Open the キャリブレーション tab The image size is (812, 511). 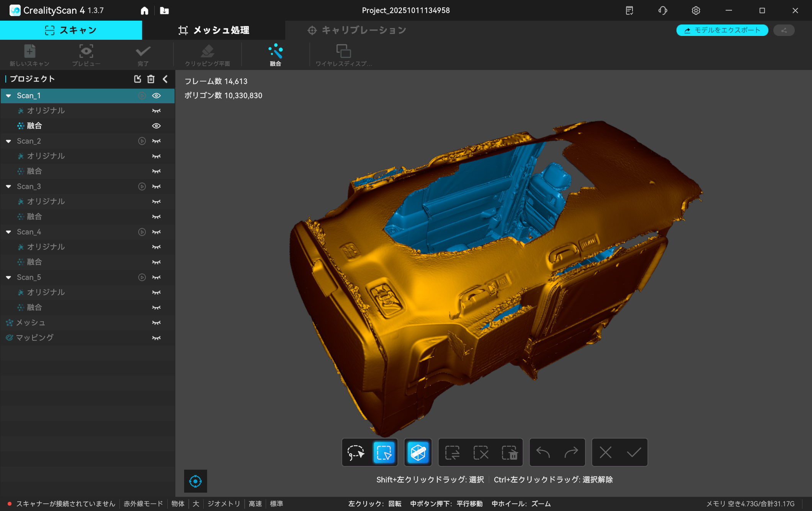[x=357, y=30]
